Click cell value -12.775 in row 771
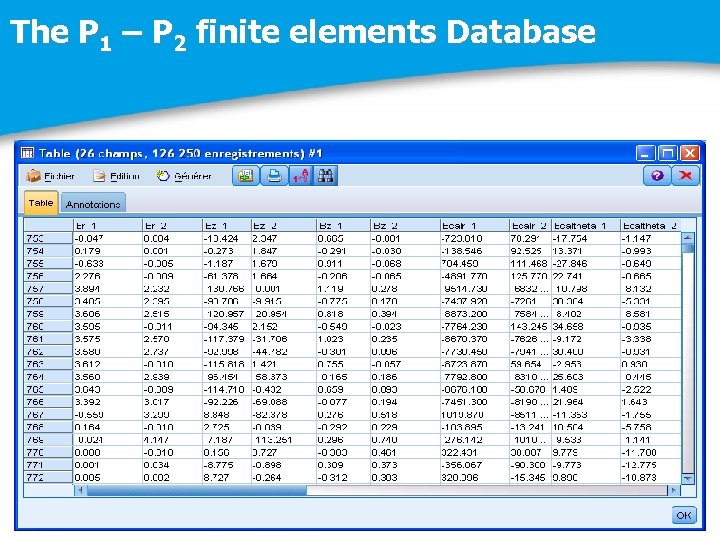Viewport: 720px width, 540px height. pos(639,465)
